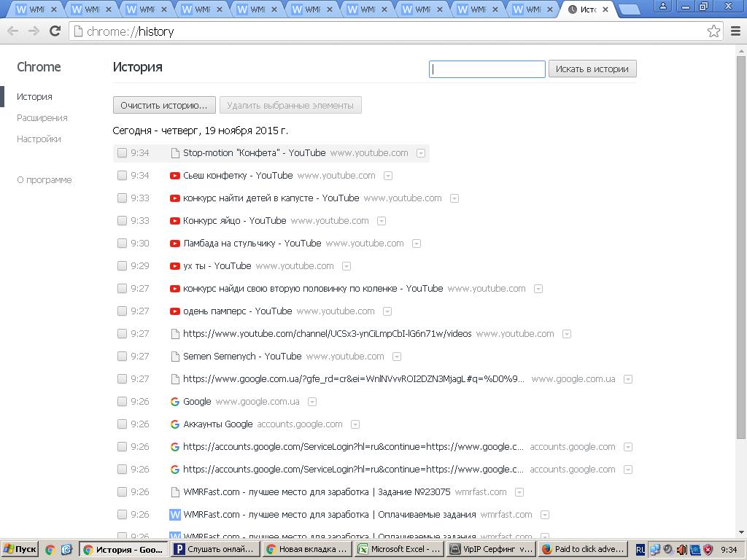Click WMRFast icon beside "Оплачиваемые задания" entry
The height and width of the screenshot is (560, 747).
click(175, 515)
